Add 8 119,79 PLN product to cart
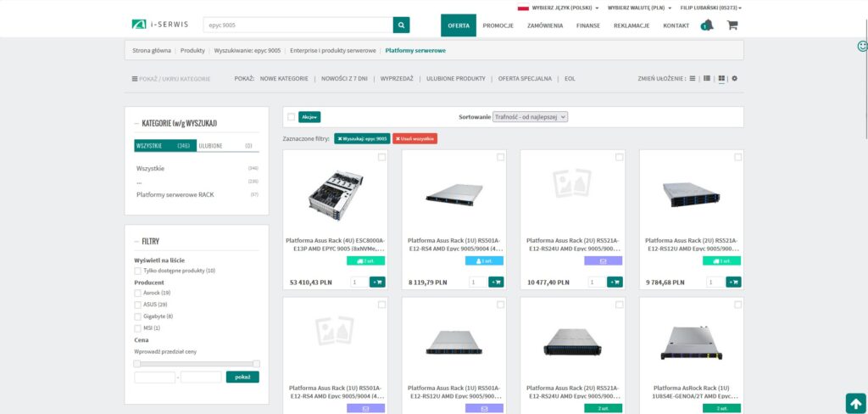 pos(496,283)
